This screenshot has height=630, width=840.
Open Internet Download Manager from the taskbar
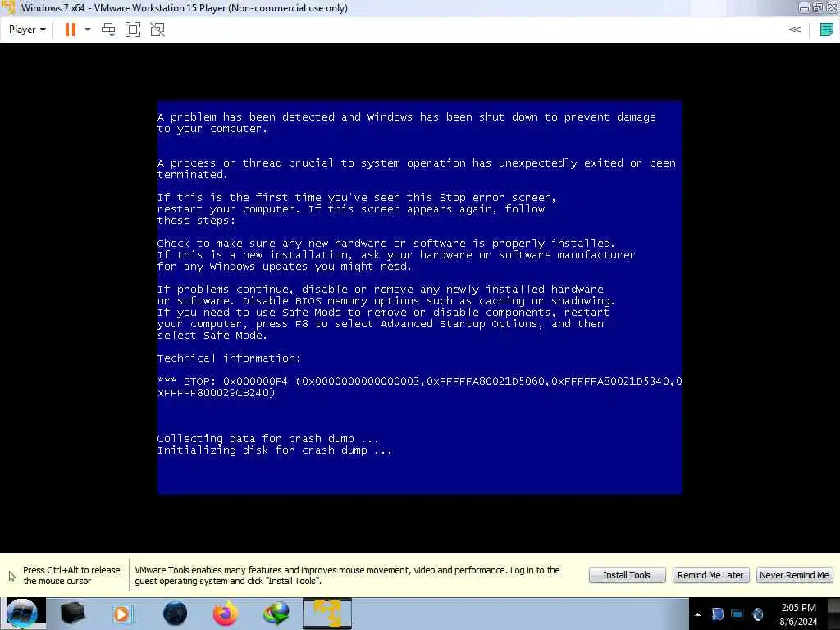click(x=276, y=614)
